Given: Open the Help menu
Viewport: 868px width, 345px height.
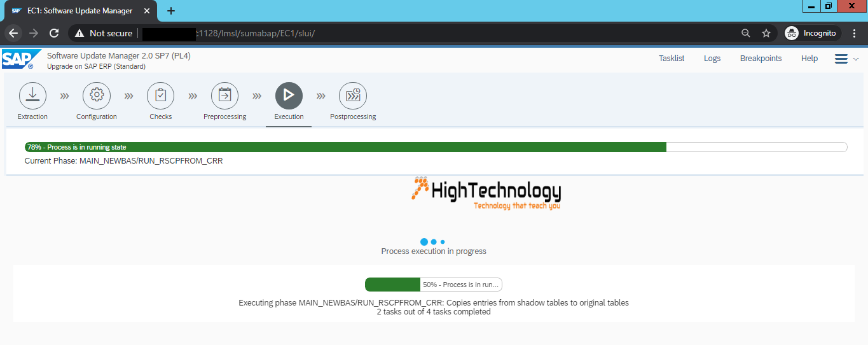Looking at the screenshot, I should click(x=809, y=59).
